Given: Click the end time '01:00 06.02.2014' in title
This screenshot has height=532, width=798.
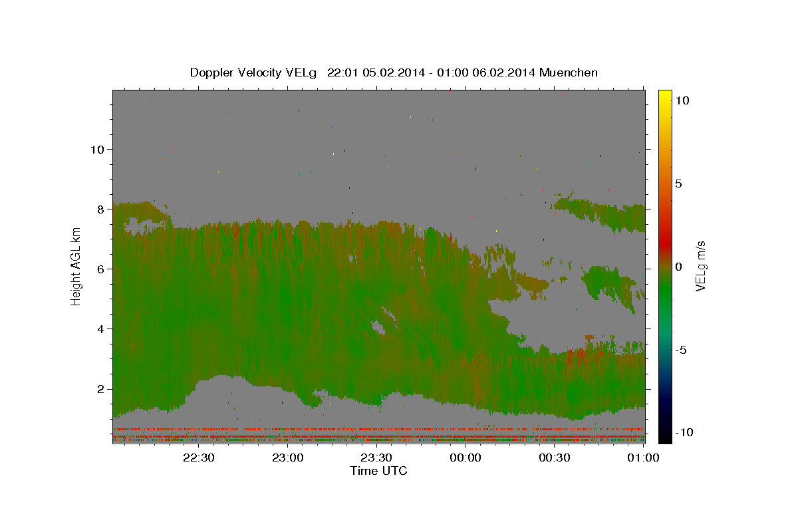Looking at the screenshot, I should pos(487,72).
